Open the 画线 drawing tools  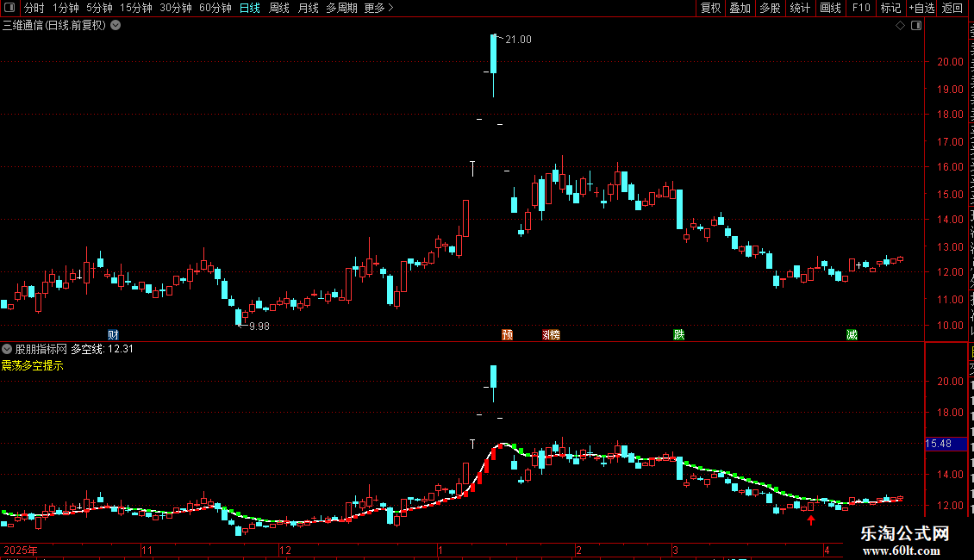click(830, 8)
